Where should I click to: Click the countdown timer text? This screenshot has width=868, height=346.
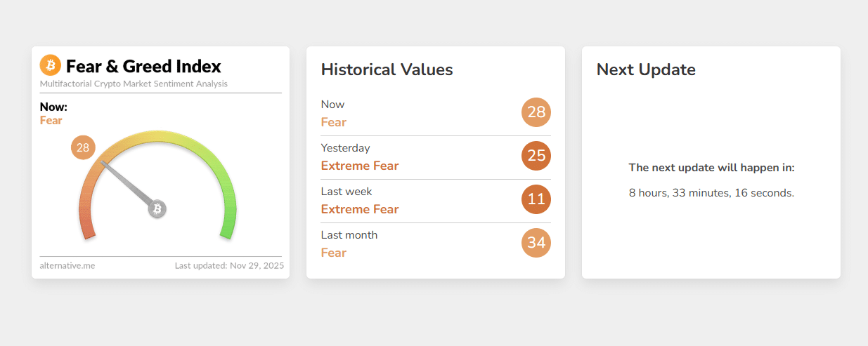click(x=711, y=193)
